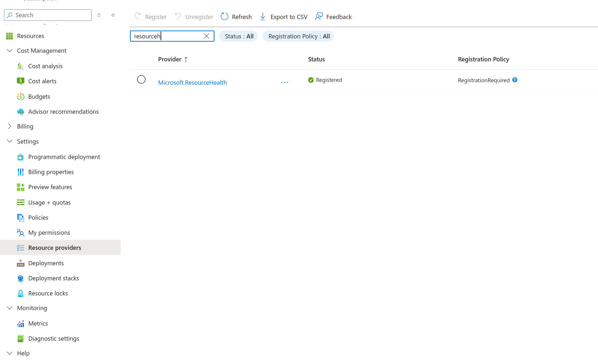Open Resource locks
Image resolution: width=598 pixels, height=364 pixels.
pos(48,293)
